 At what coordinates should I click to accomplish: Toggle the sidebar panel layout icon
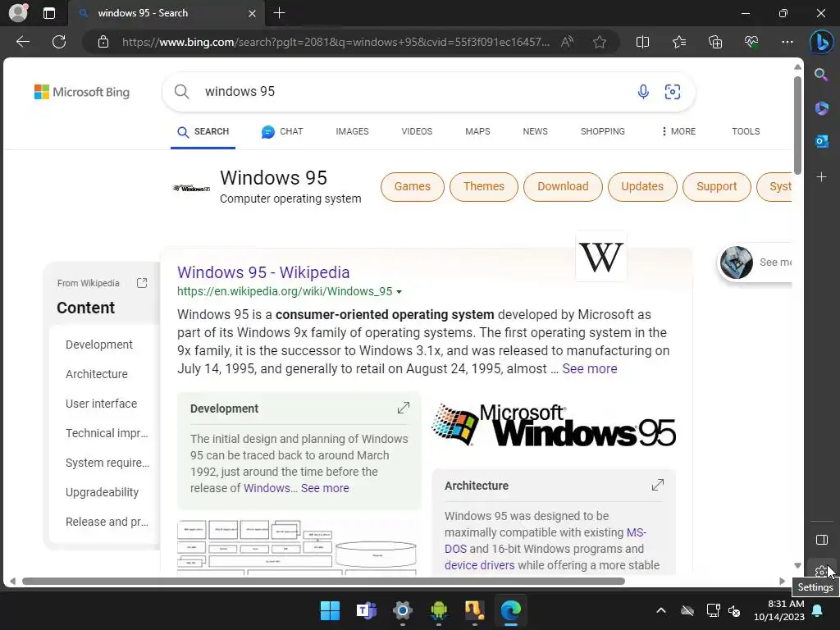pos(821,540)
